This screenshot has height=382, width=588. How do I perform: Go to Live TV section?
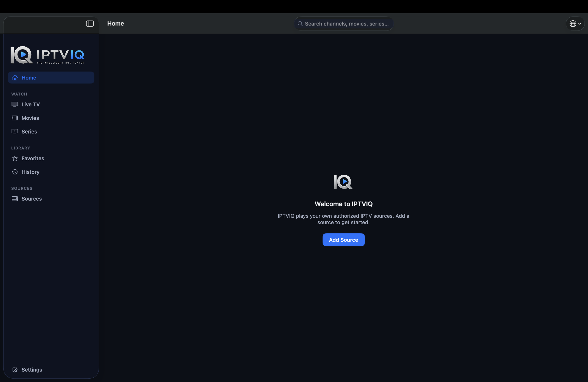coord(51,104)
